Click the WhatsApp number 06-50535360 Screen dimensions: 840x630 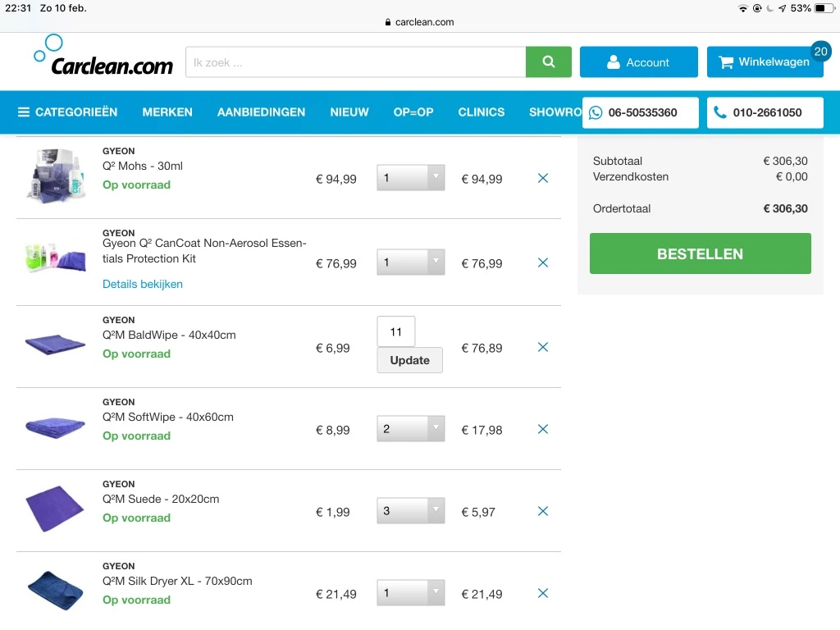[640, 112]
